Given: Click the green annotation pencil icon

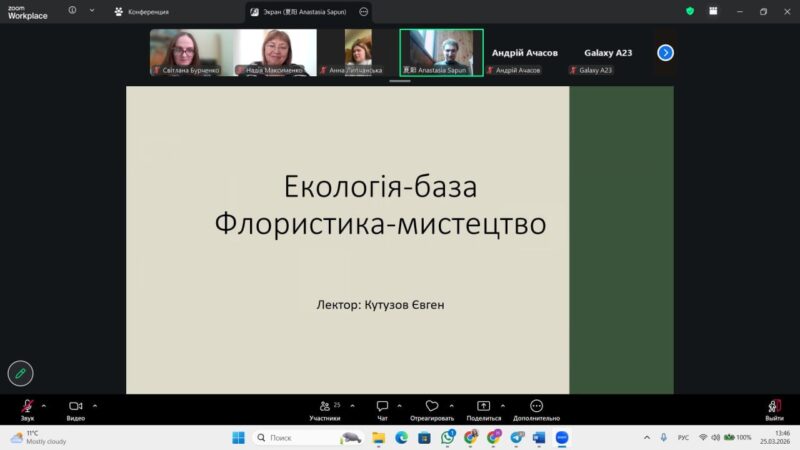Looking at the screenshot, I should coord(20,373).
